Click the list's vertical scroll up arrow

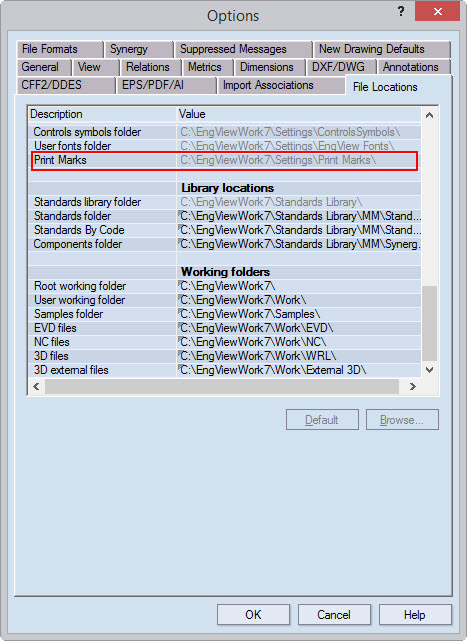(429, 115)
